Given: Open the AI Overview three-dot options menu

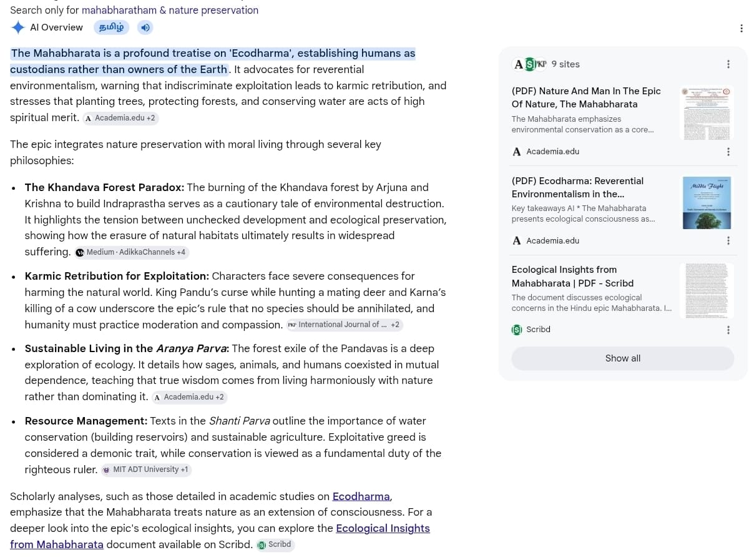Looking at the screenshot, I should coord(741,28).
